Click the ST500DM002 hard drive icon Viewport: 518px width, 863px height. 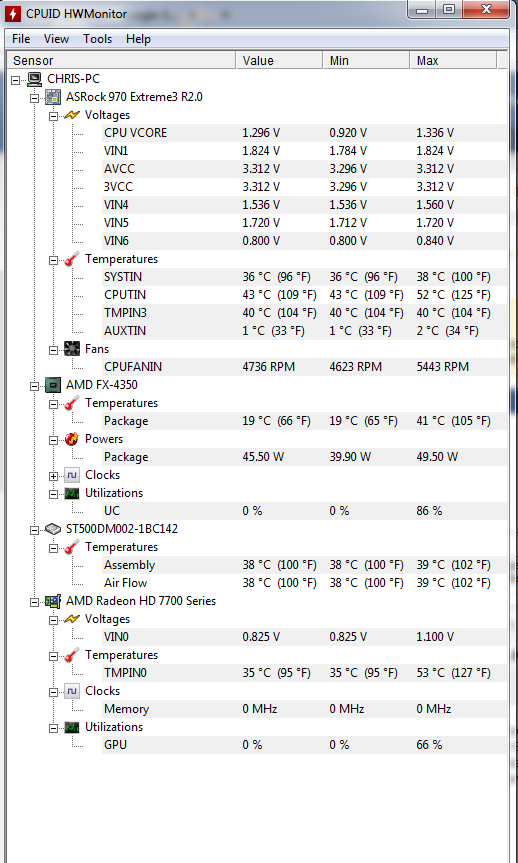[x=53, y=529]
